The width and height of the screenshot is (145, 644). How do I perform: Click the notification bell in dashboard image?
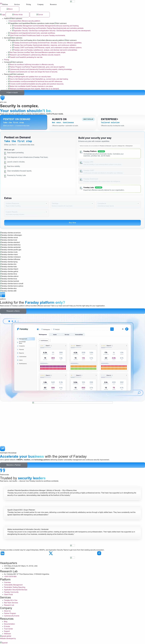[x=123, y=329]
